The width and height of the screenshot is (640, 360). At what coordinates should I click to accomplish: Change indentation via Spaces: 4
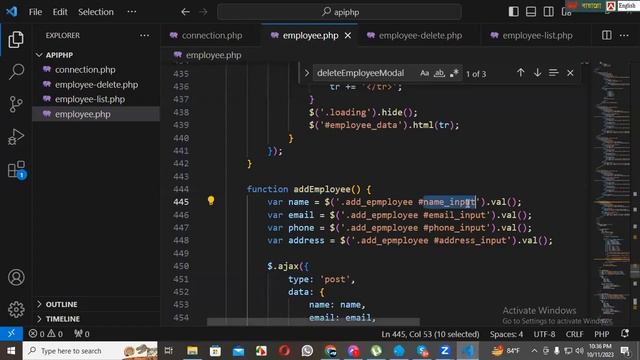506,334
